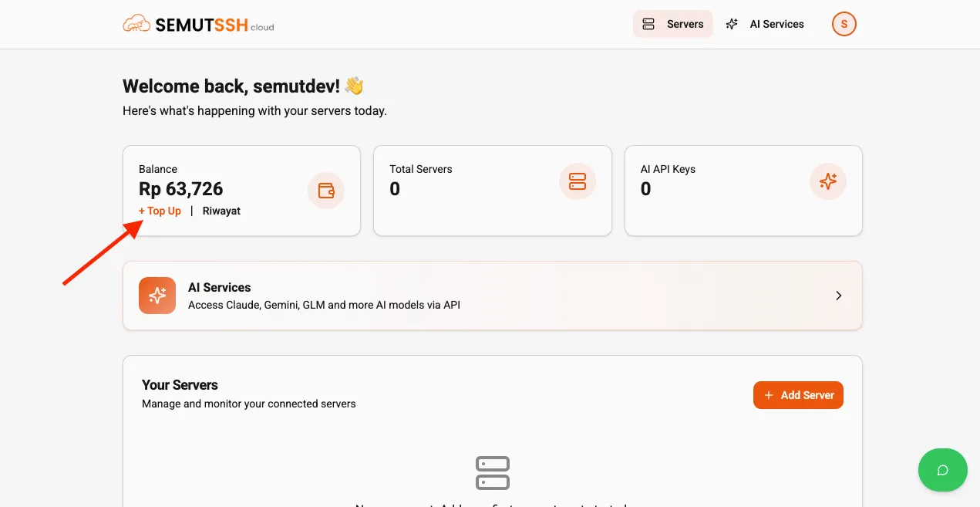Click the Add Server button
This screenshot has height=507, width=980.
tap(798, 395)
